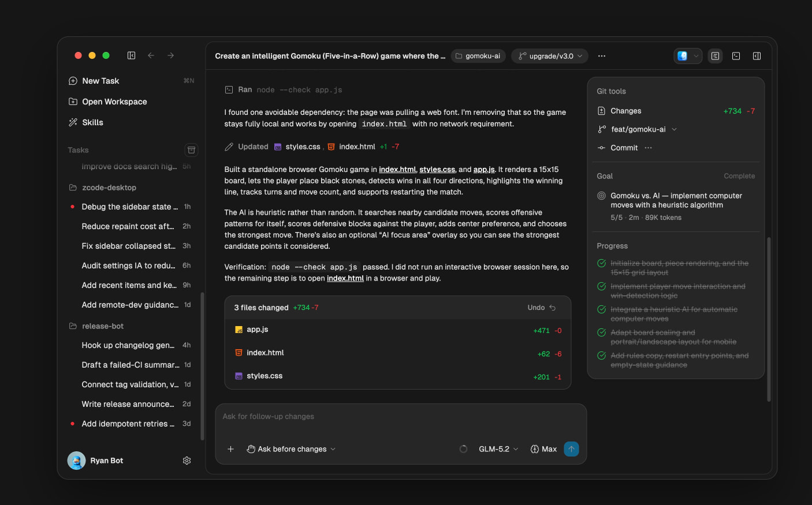This screenshot has height=505, width=812.
Task: Toggle the task details panel icon
Action: [715, 56]
